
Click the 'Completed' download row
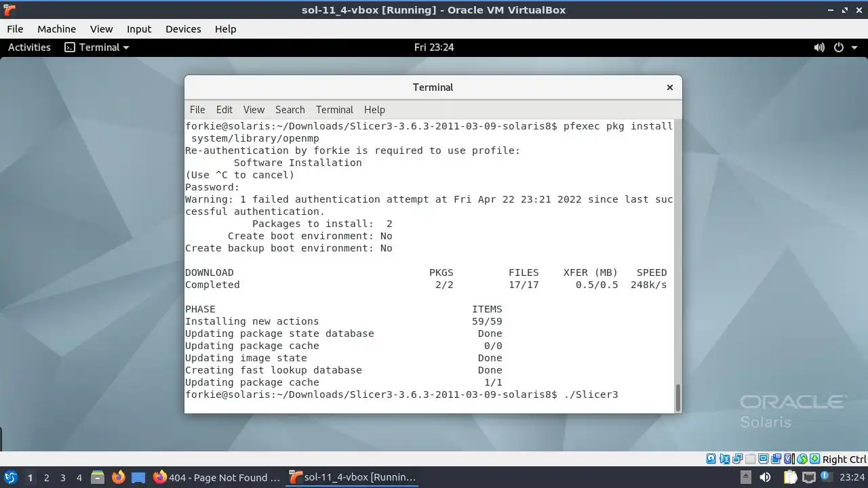pos(426,285)
